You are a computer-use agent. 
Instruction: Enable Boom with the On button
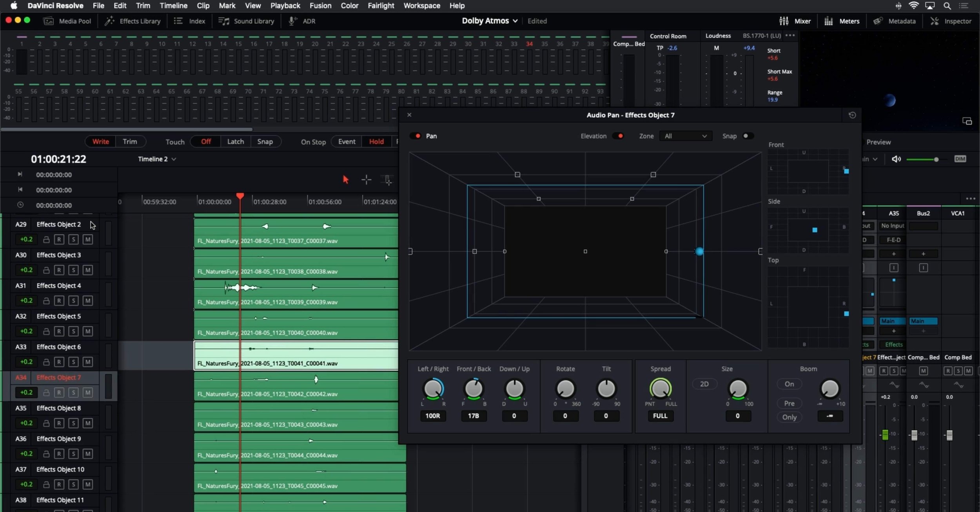[789, 384]
